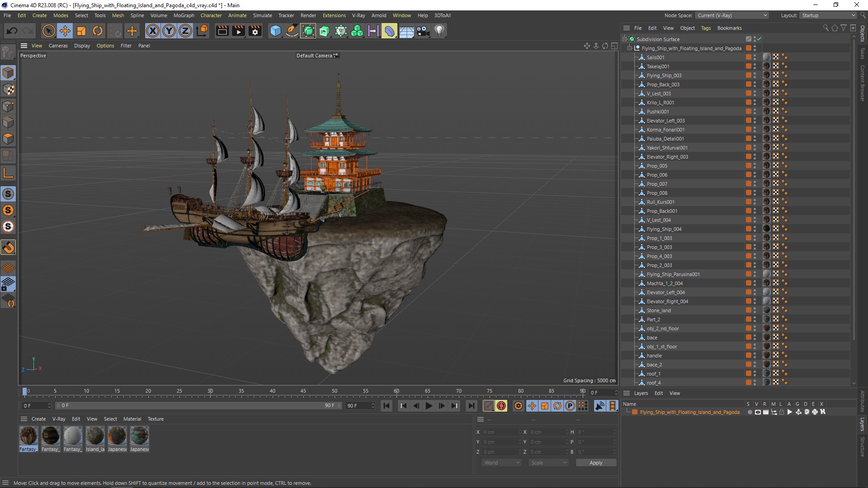Collapse the Flying_Ship_with_Floating_Island_and_Pagoda null

630,48
